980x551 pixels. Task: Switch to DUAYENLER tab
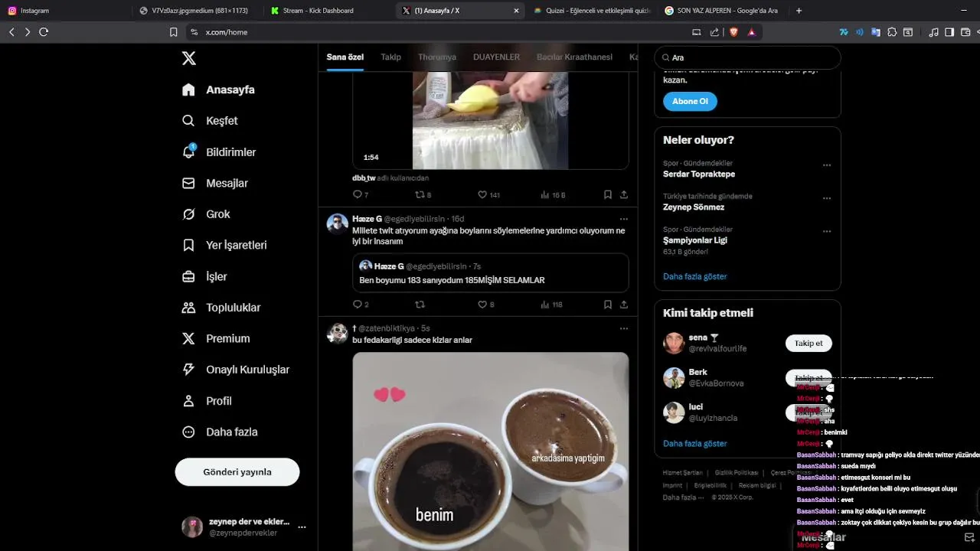[496, 57]
